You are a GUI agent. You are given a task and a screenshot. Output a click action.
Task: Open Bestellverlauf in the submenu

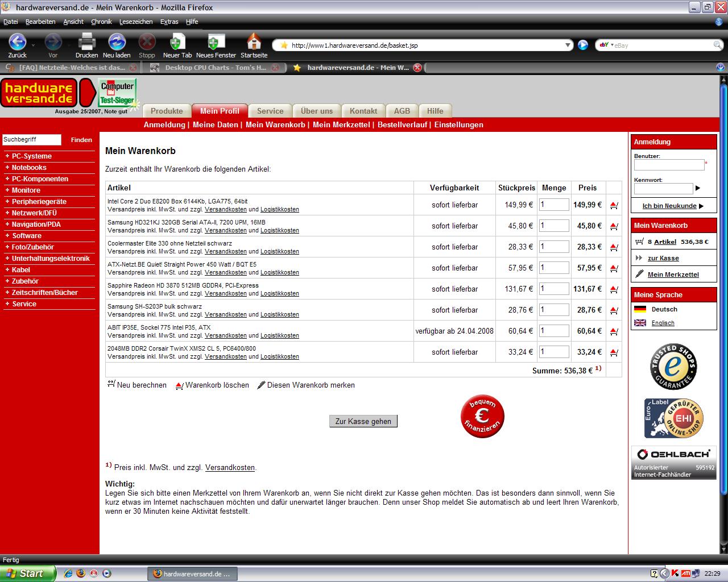(402, 124)
